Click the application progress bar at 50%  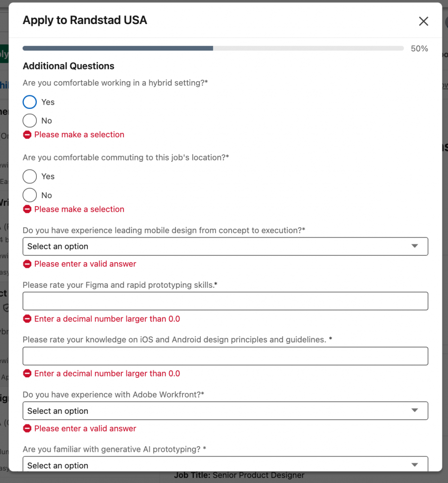click(x=212, y=48)
